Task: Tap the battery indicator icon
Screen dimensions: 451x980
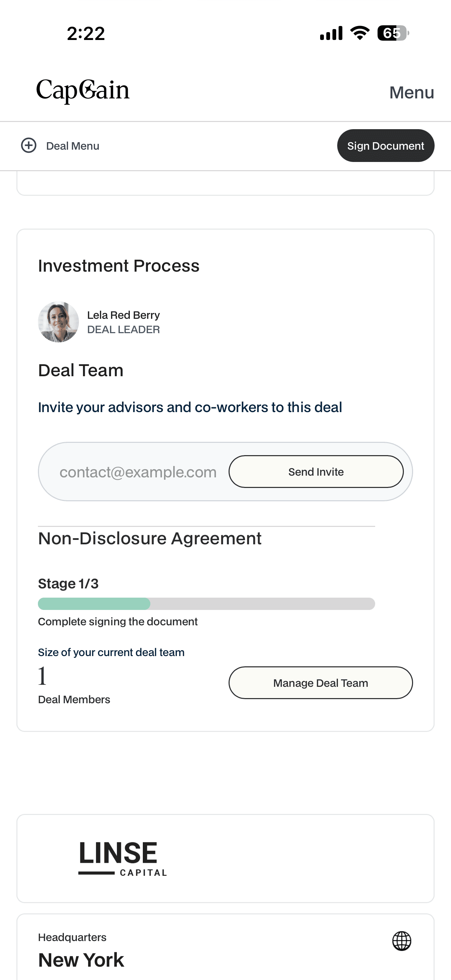Action: tap(393, 33)
